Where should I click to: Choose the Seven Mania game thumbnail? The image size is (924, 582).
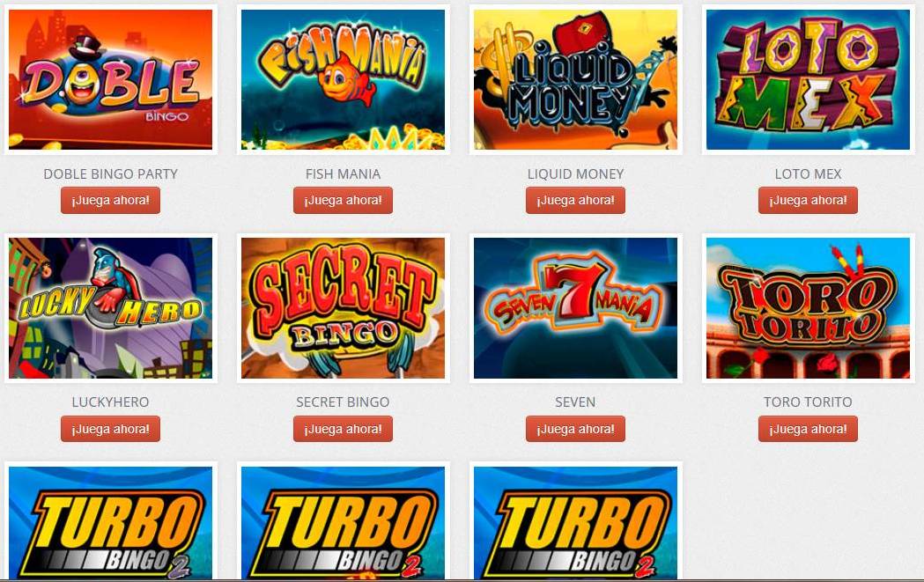(x=575, y=308)
